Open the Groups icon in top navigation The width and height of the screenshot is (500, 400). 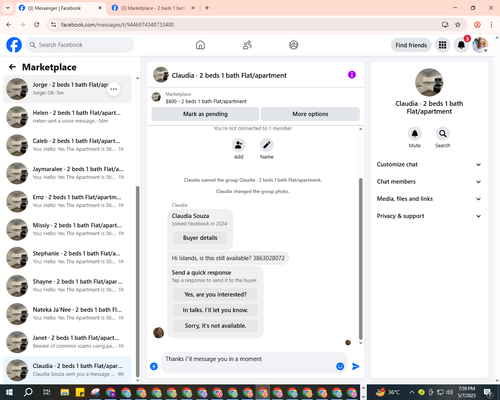pos(294,45)
